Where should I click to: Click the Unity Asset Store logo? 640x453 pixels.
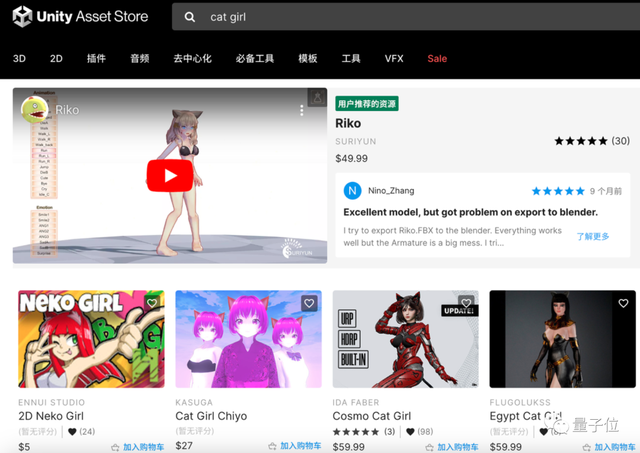81,17
